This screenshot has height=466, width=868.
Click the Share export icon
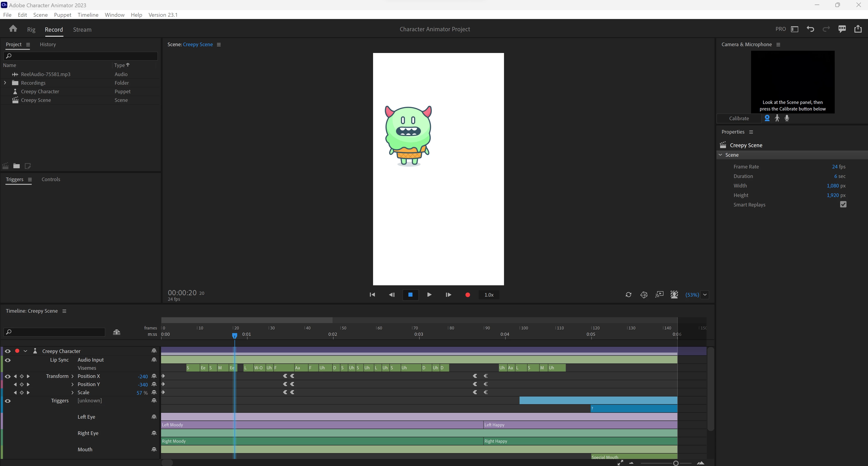tap(858, 29)
